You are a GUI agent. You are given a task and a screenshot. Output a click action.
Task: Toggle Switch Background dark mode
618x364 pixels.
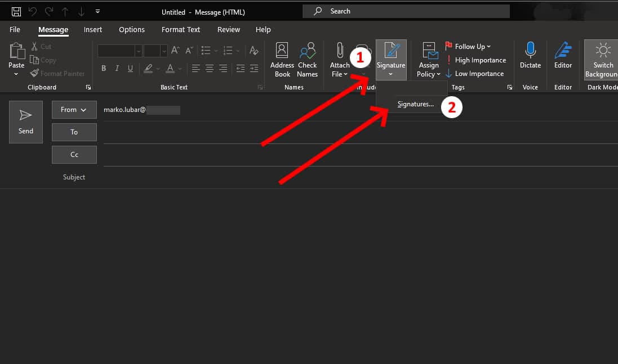602,60
